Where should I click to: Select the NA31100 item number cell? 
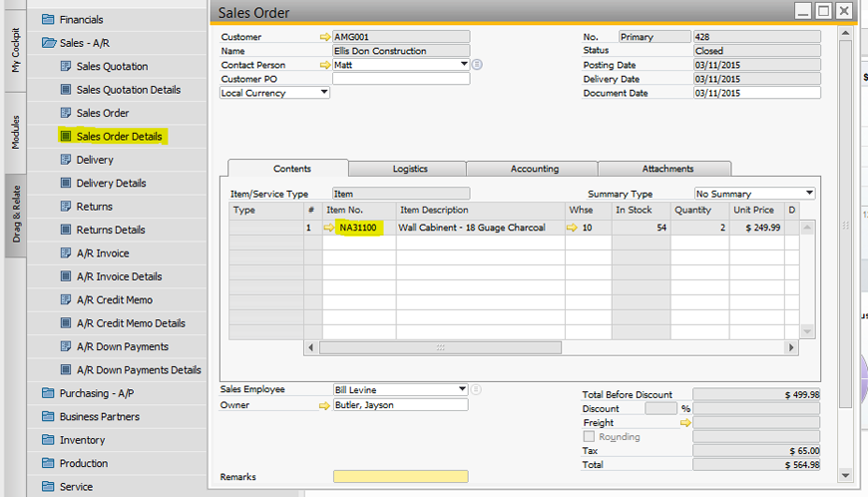point(357,228)
